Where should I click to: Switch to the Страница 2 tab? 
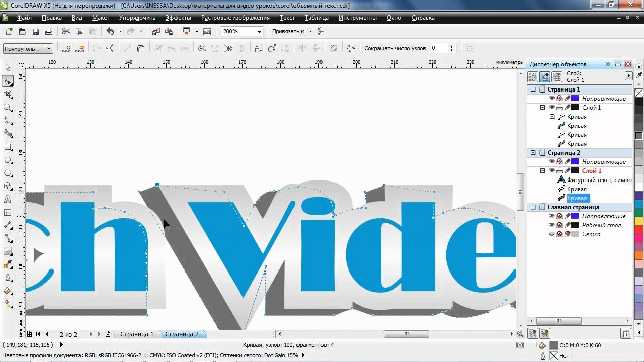pos(182,334)
